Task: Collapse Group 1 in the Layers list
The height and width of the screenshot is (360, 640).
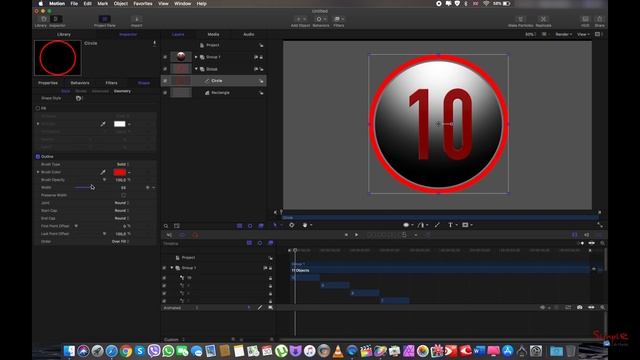Action: pyautogui.click(x=196, y=57)
